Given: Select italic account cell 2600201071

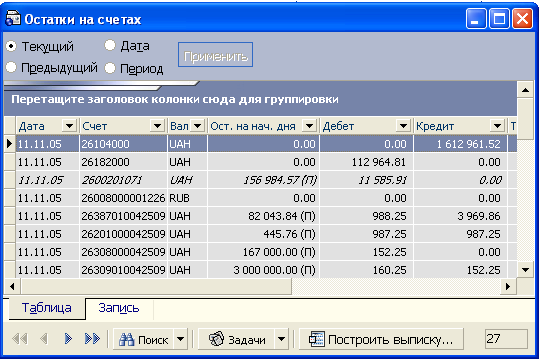Looking at the screenshot, I should point(123,180).
